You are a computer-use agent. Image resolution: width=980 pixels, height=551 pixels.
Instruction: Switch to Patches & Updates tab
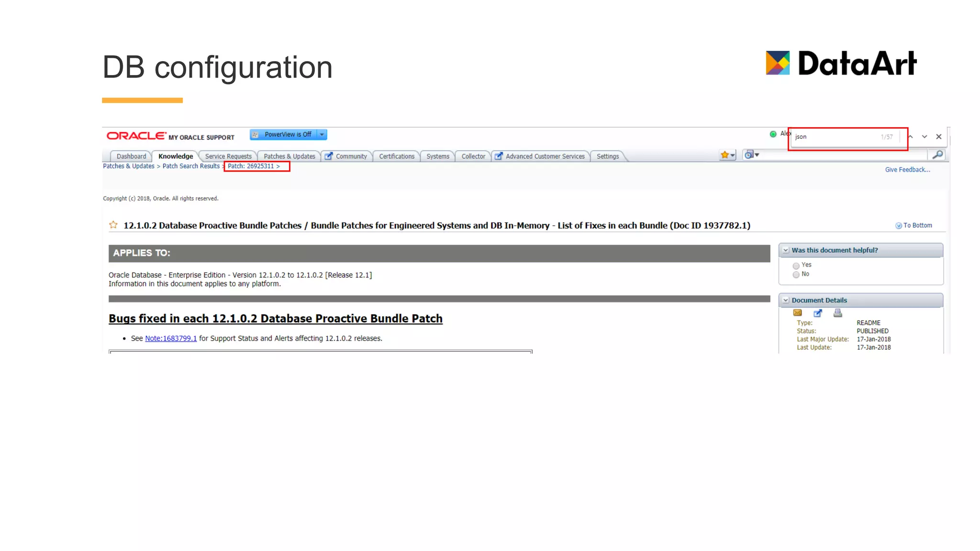tap(290, 156)
